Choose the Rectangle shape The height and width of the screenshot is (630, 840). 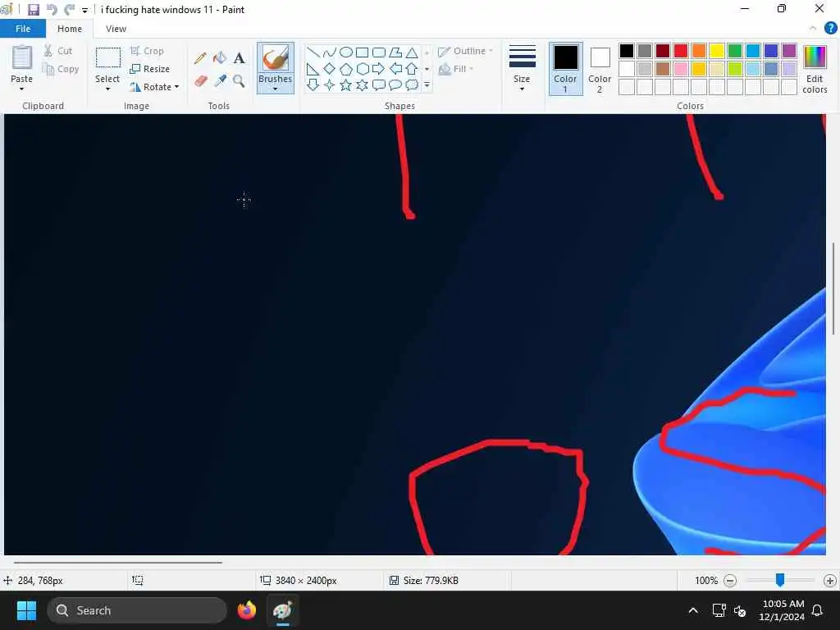pyautogui.click(x=362, y=52)
